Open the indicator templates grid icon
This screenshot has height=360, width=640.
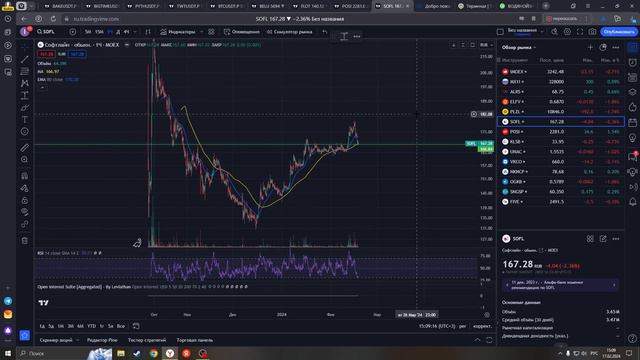[x=211, y=31]
